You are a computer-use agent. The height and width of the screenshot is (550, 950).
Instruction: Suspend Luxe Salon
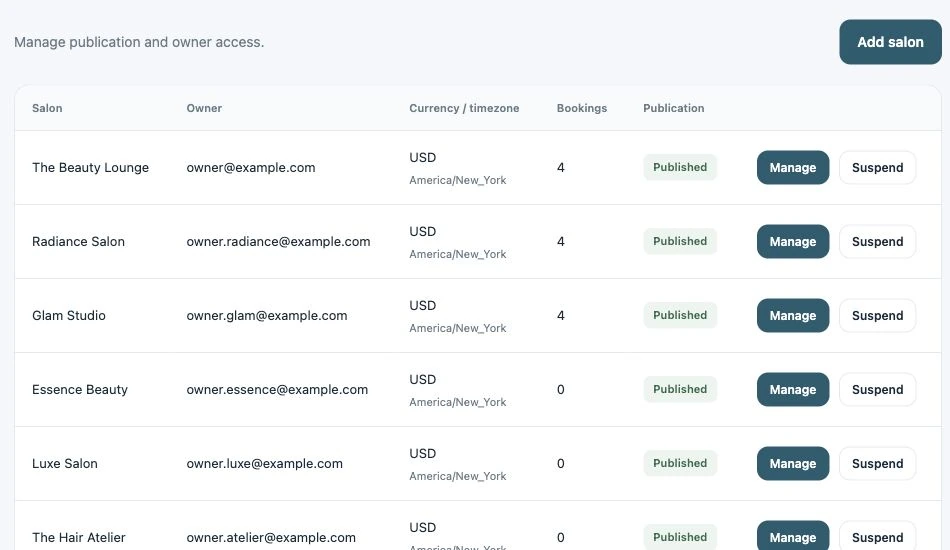pos(877,463)
